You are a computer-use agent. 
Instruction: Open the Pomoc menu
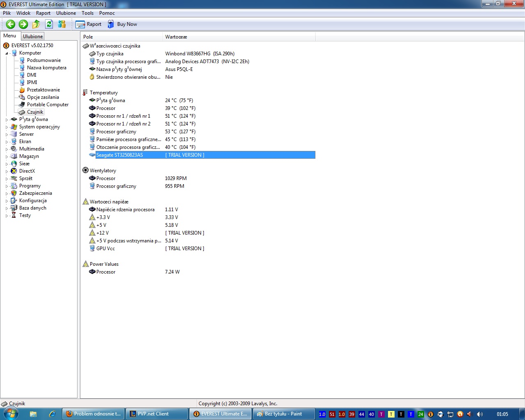[107, 13]
